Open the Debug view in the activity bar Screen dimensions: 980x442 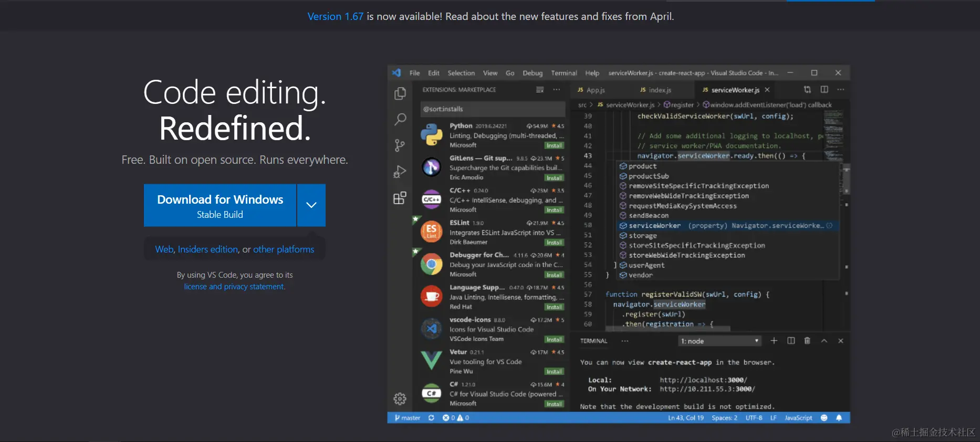[x=400, y=172]
